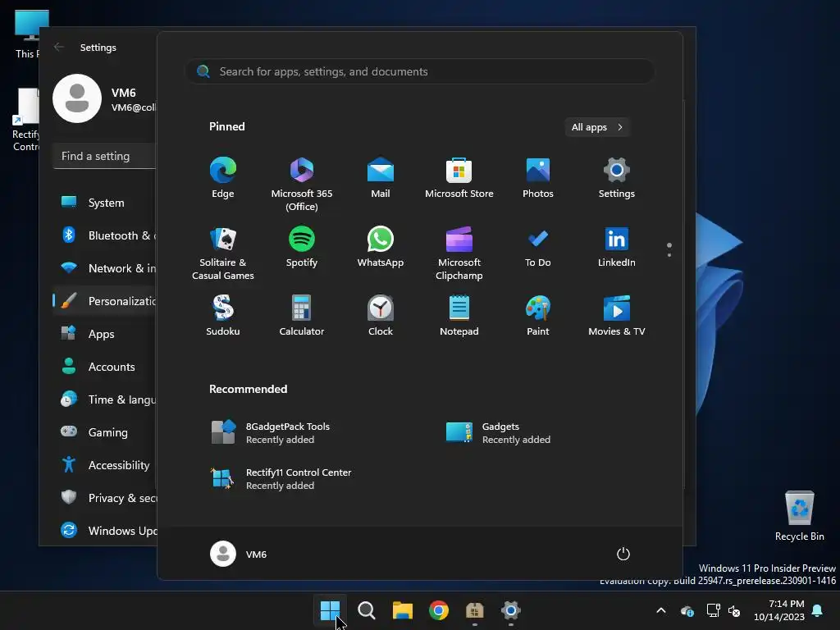
Task: Launch Sudoku game
Action: pos(223,316)
